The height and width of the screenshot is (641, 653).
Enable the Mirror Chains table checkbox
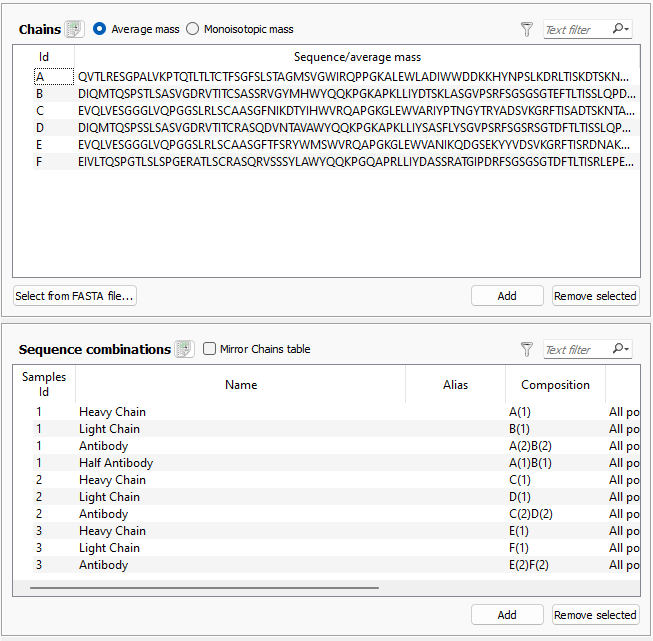coord(209,349)
